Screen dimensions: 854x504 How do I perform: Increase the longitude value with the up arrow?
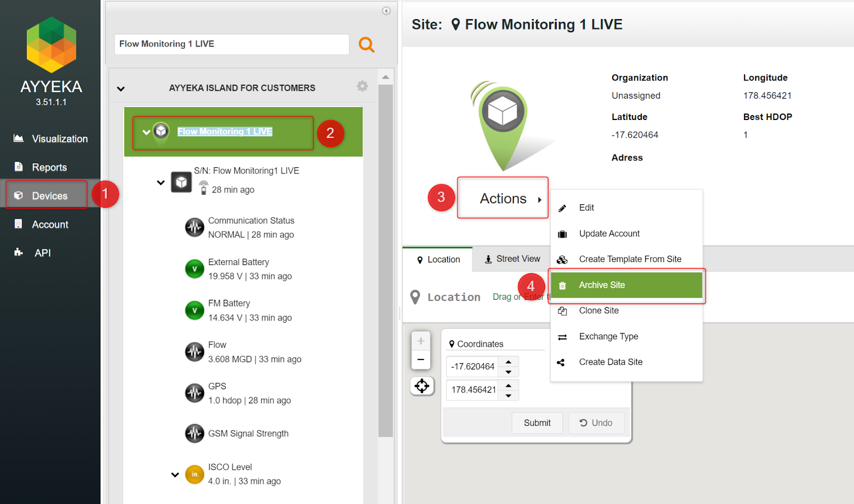coord(509,385)
